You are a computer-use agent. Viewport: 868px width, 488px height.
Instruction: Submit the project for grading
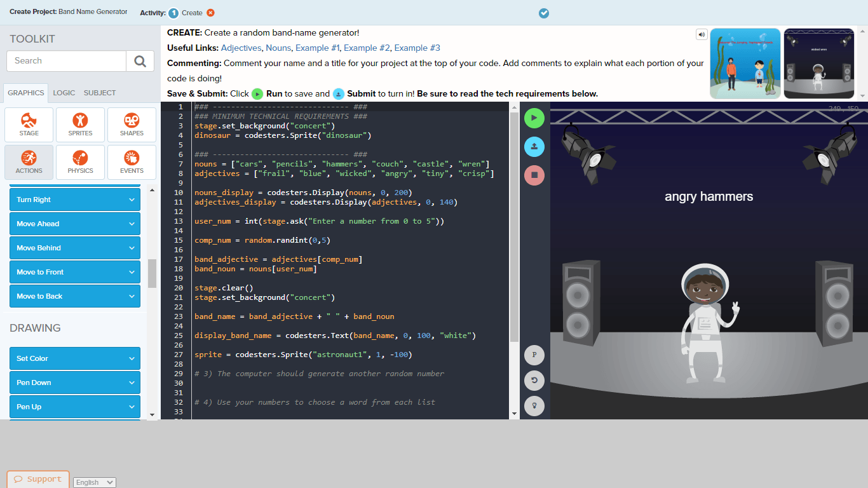534,147
